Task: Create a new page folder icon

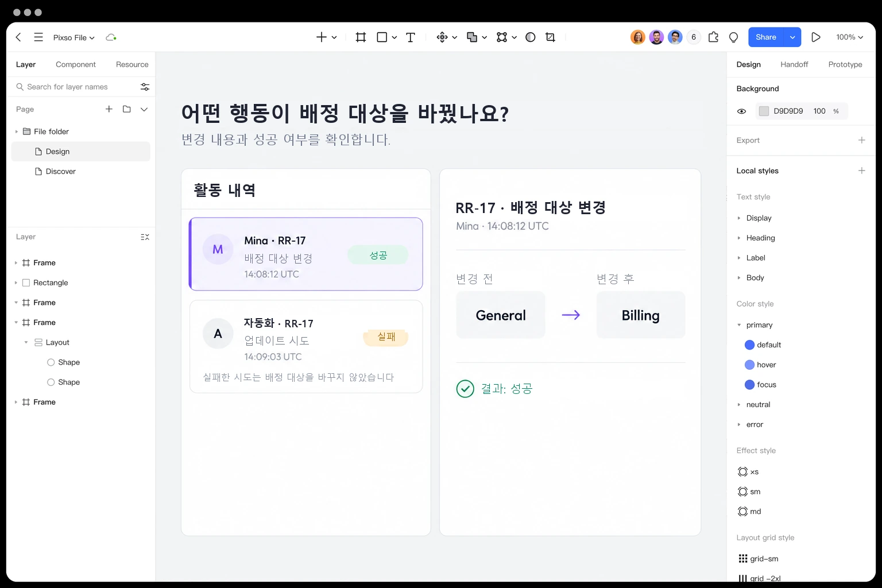Action: 127,109
